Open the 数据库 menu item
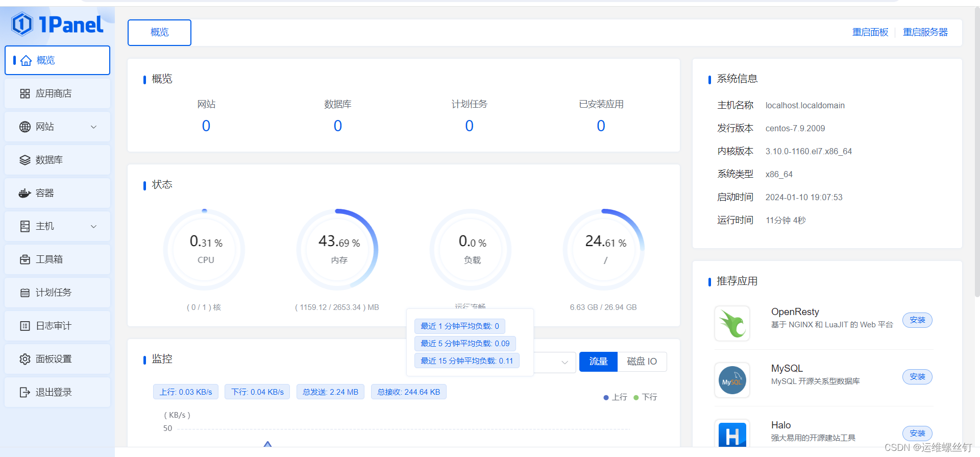The width and height of the screenshot is (980, 457). pos(57,160)
